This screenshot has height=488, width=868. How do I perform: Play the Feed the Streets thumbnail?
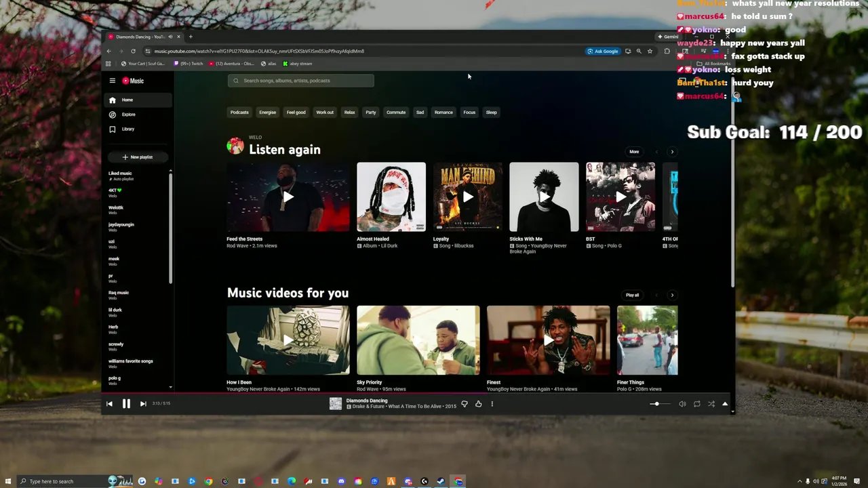[288, 197]
